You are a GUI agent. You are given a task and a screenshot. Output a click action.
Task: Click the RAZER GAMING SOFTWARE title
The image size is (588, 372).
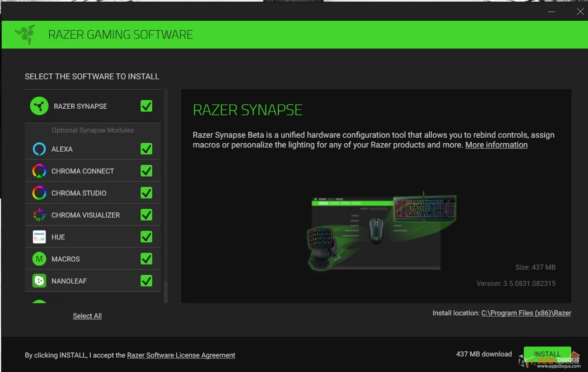tap(120, 35)
